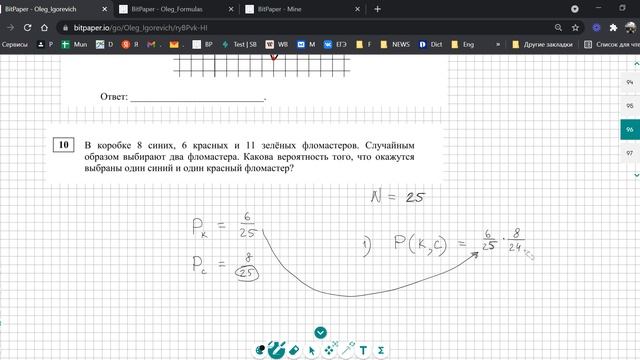Screen dimensions: 640x360
Task: Select the text tool
Action: click(363, 350)
